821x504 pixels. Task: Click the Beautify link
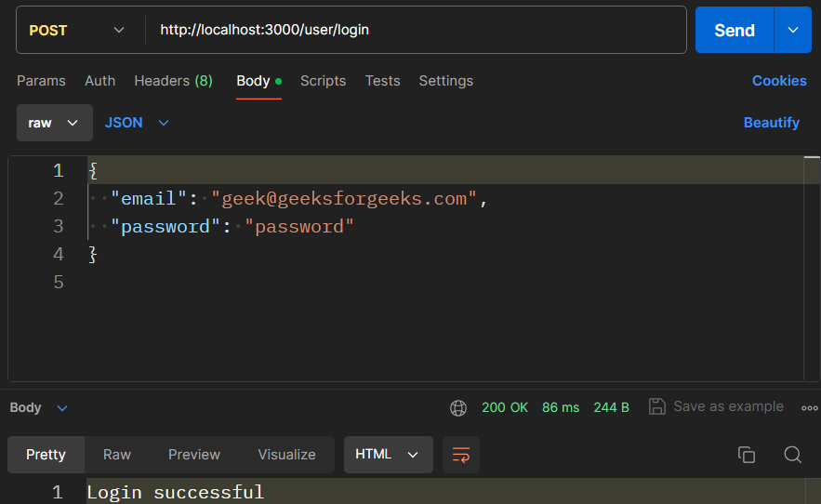click(x=772, y=123)
